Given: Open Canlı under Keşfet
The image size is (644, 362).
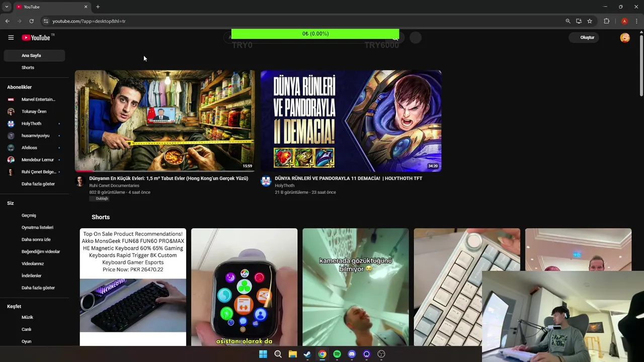Looking at the screenshot, I should tap(35, 329).
